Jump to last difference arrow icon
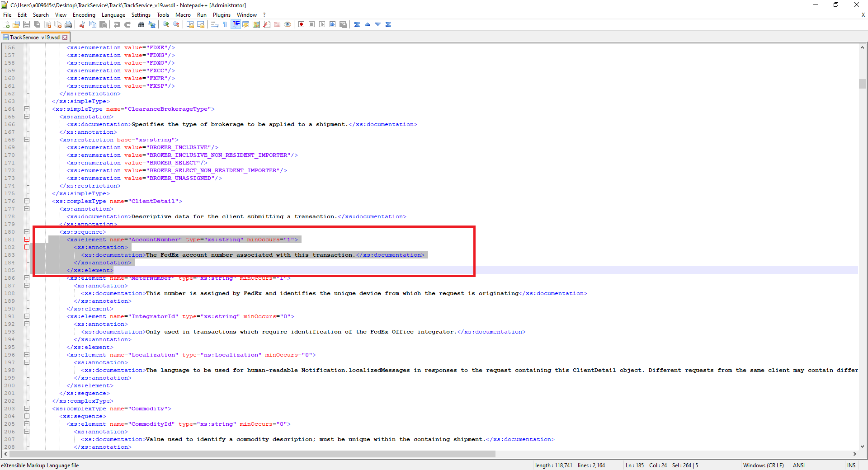Screen dimensions: 868x470 coord(388,24)
